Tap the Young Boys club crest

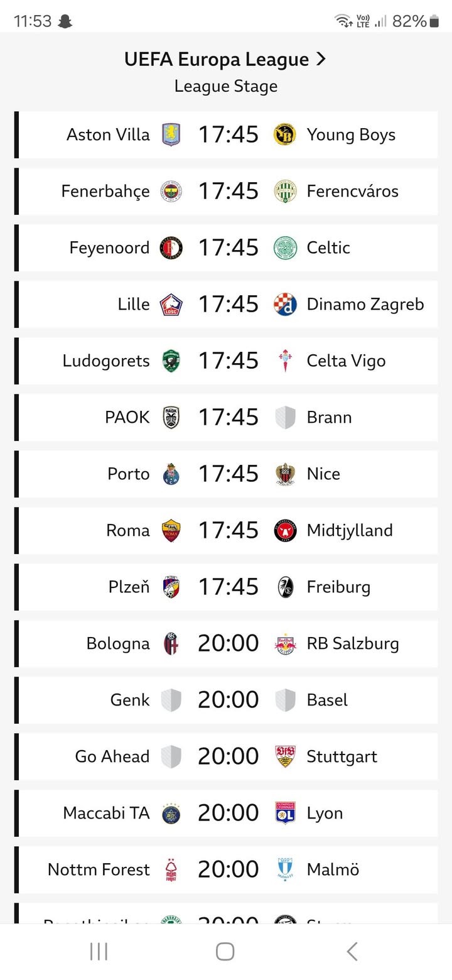pos(285,134)
